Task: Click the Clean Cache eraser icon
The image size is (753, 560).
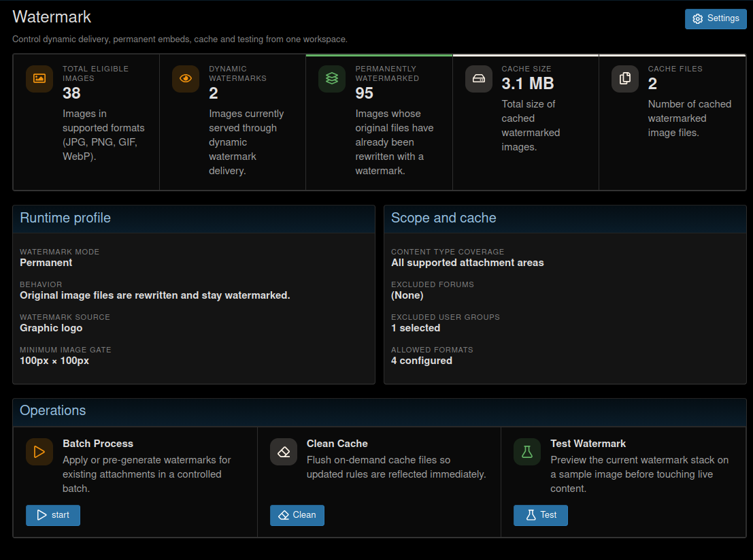Action: click(x=284, y=451)
